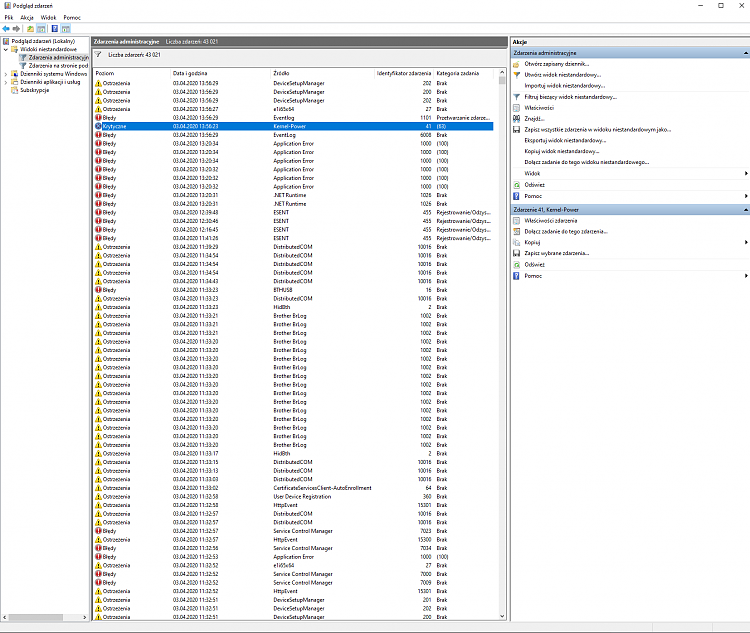Collapse the Widoki niestandardowe tree node
This screenshot has height=633, width=750.
[x=6, y=49]
